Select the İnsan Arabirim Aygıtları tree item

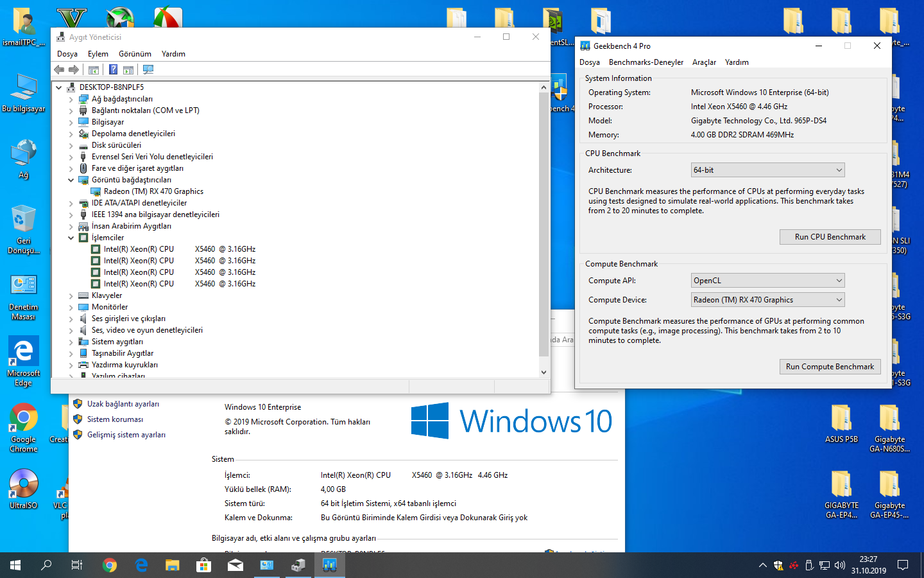click(132, 226)
